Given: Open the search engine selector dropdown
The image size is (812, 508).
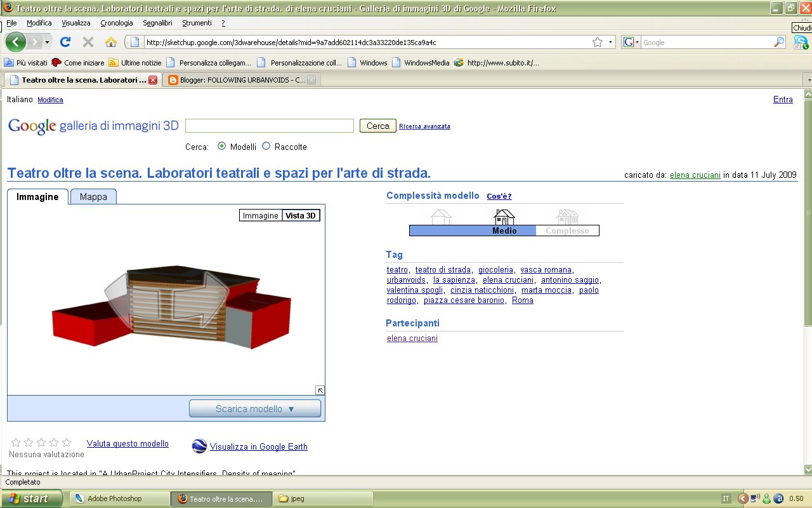Looking at the screenshot, I should point(631,43).
